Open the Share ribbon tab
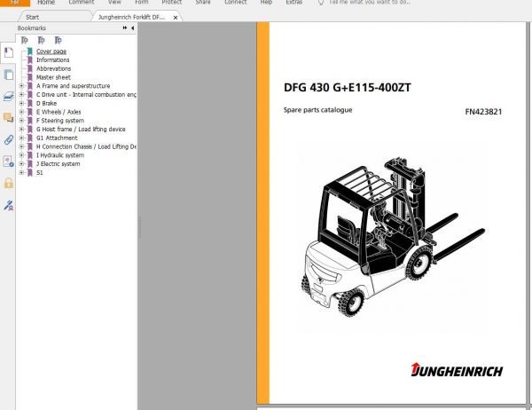The image size is (532, 410). click(x=203, y=3)
